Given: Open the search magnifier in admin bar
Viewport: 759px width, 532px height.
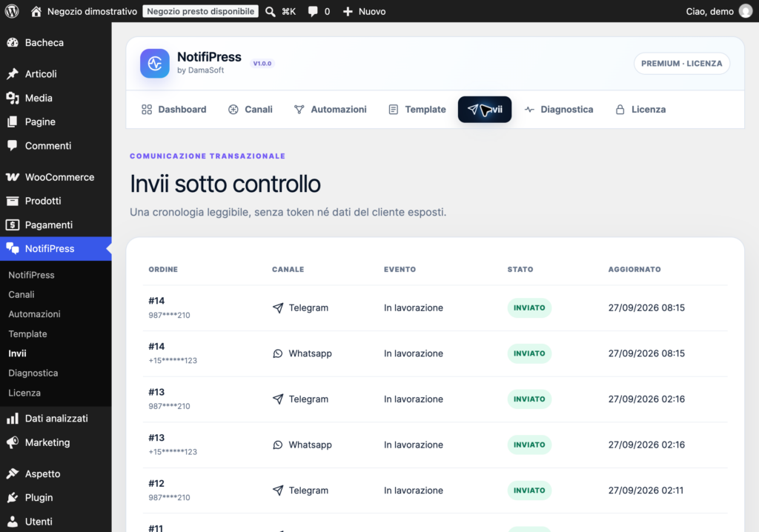Looking at the screenshot, I should tap(270, 12).
